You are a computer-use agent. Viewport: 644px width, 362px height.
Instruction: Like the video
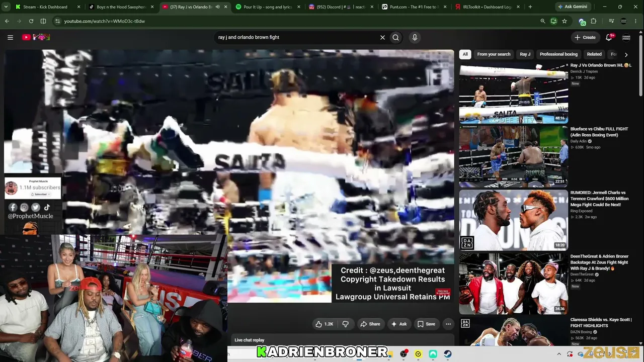coord(325,324)
